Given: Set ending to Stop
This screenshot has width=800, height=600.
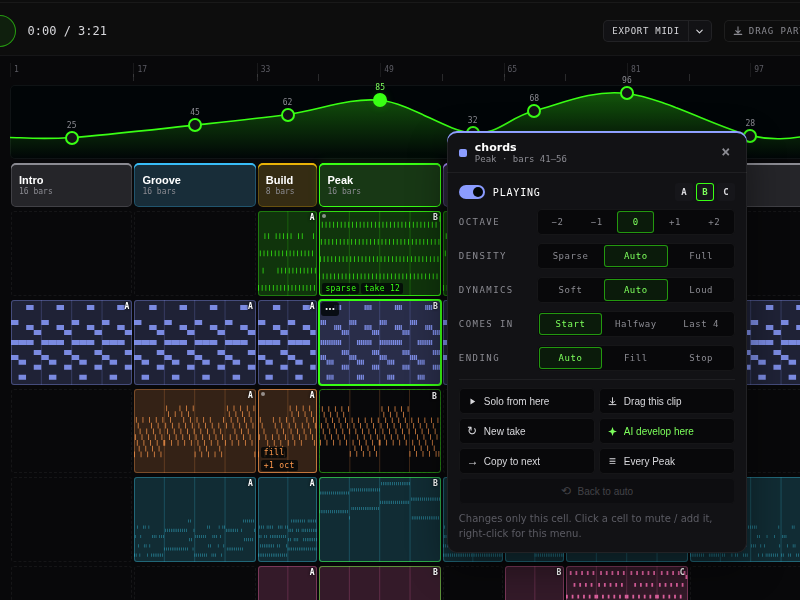Looking at the screenshot, I should click(701, 358).
